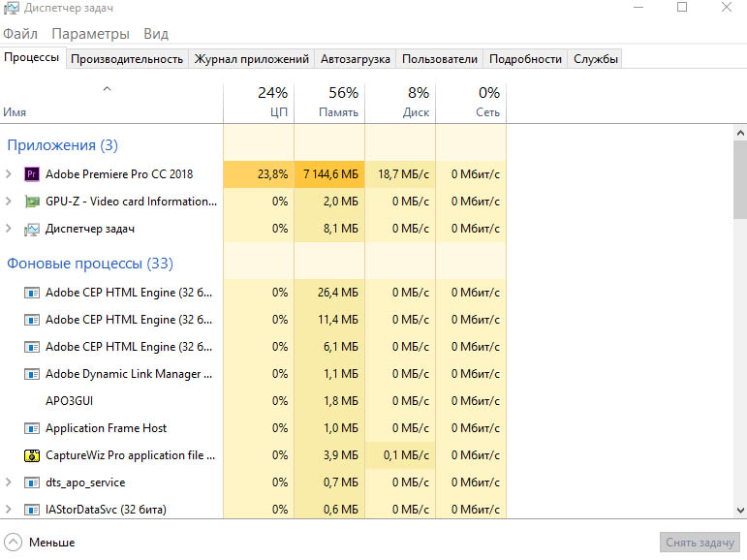Click the 0,7 МБ dts_apo_service memory cell

pyautogui.click(x=329, y=482)
